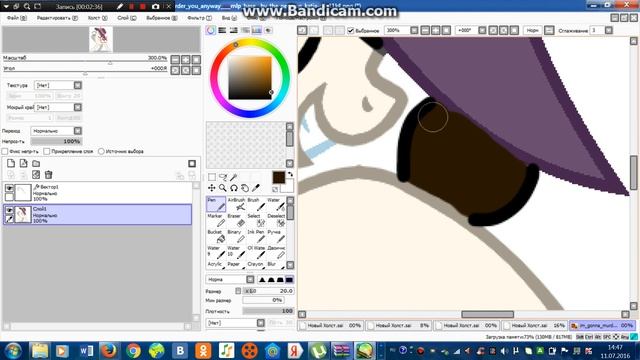Image resolution: width=640 pixels, height=360 pixels.
Task: Toggle the 'Выбранное' checkbox in the toolbar
Action: coord(351,31)
